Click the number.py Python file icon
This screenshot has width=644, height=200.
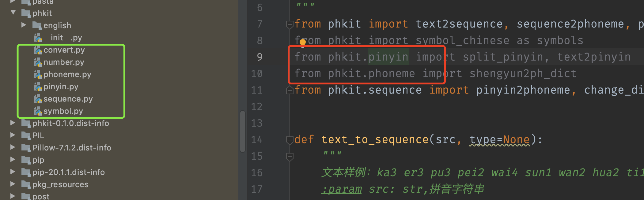point(38,62)
